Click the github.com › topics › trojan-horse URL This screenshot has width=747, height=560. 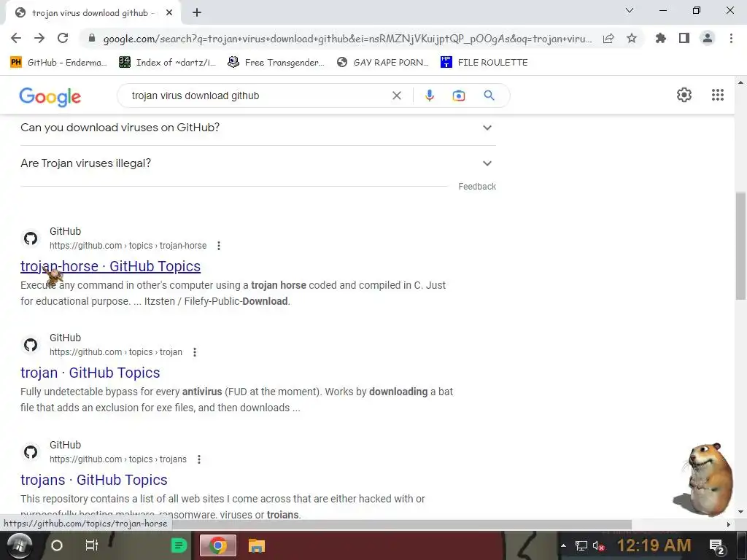pos(128,246)
